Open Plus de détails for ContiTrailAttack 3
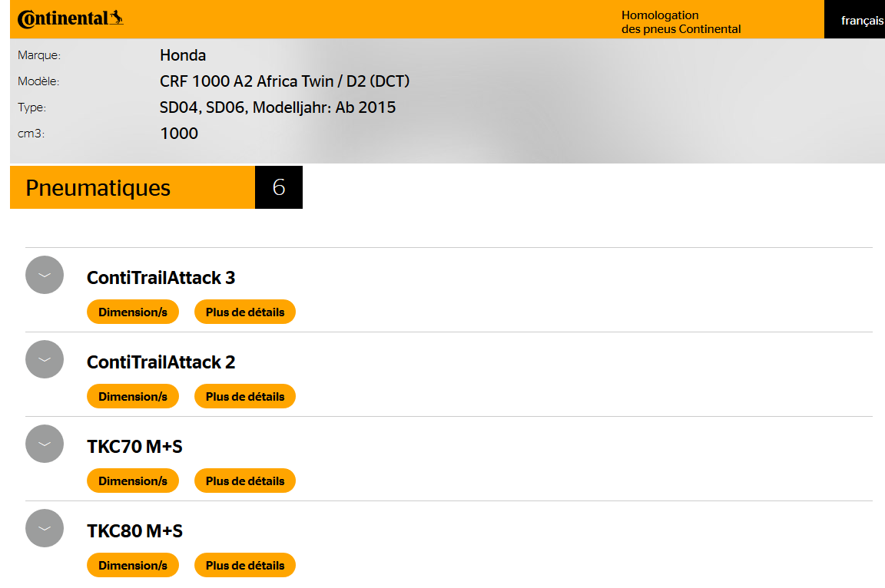 point(245,312)
